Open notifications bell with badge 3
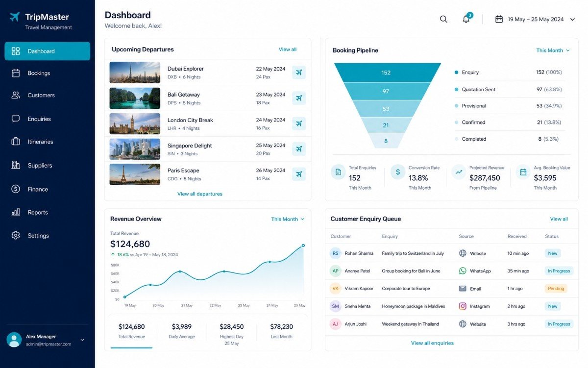The height and width of the screenshot is (368, 588). pos(466,19)
